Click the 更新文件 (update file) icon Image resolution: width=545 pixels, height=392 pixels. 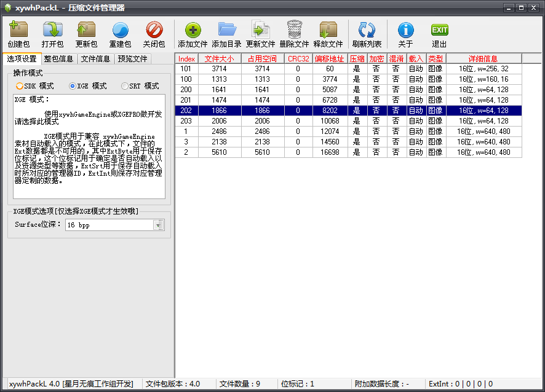pyautogui.click(x=260, y=34)
